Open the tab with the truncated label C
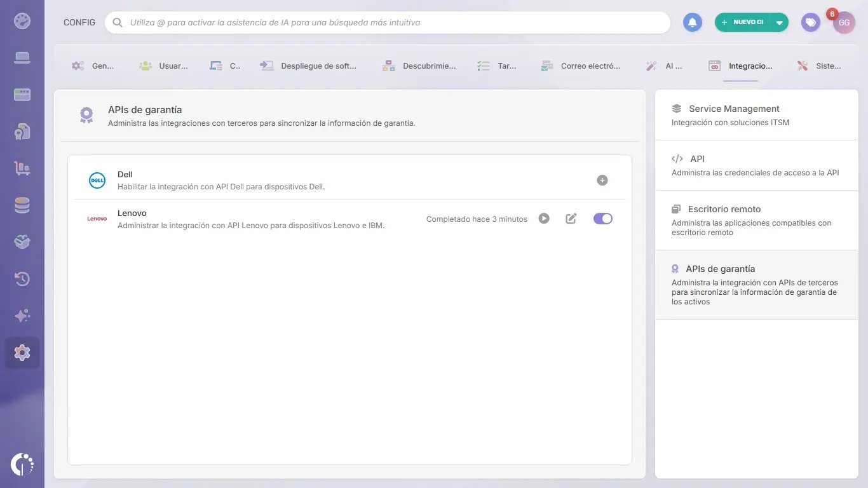868x488 pixels. (x=225, y=65)
